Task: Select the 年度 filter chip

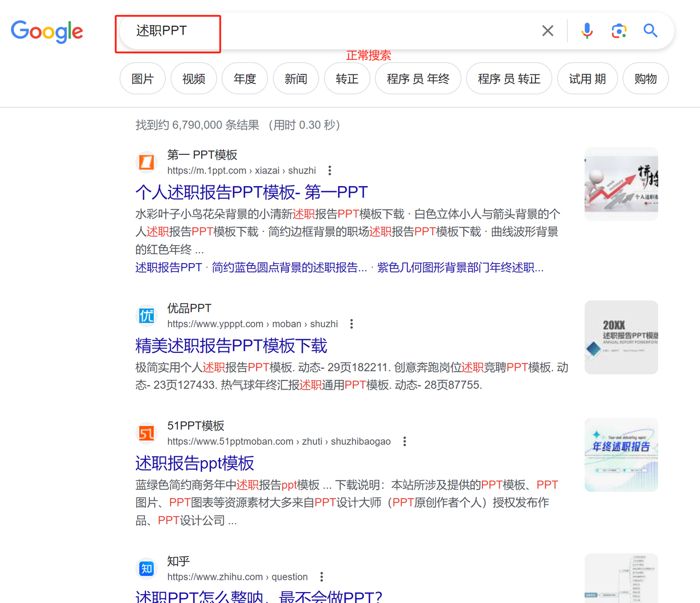Action: click(x=245, y=79)
